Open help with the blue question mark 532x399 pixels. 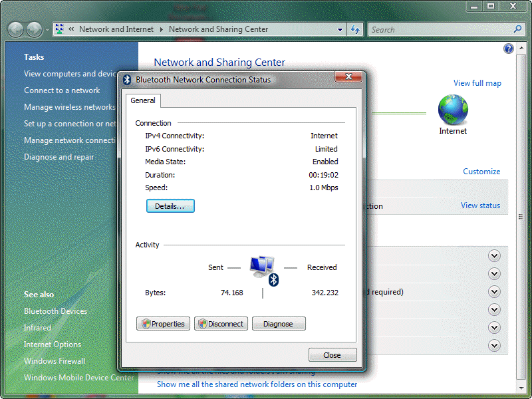click(508, 49)
